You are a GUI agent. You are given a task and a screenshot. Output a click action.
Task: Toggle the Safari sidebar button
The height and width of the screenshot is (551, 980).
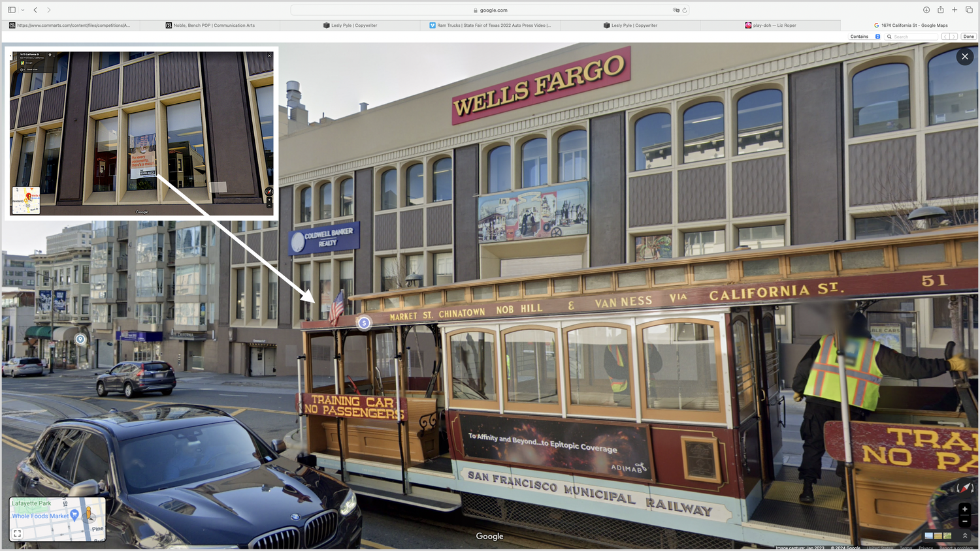(12, 10)
